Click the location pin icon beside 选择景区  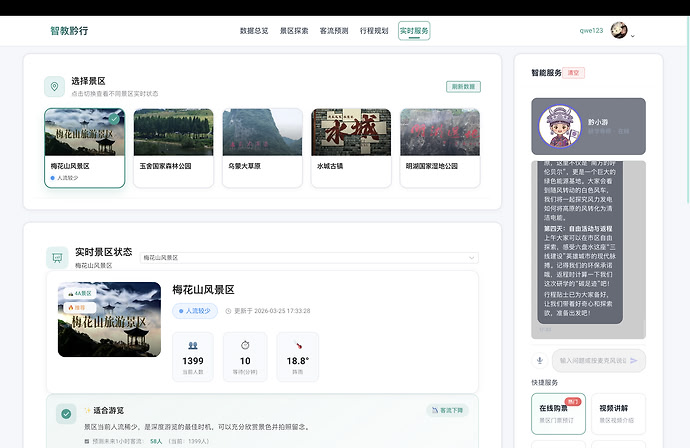(x=55, y=86)
